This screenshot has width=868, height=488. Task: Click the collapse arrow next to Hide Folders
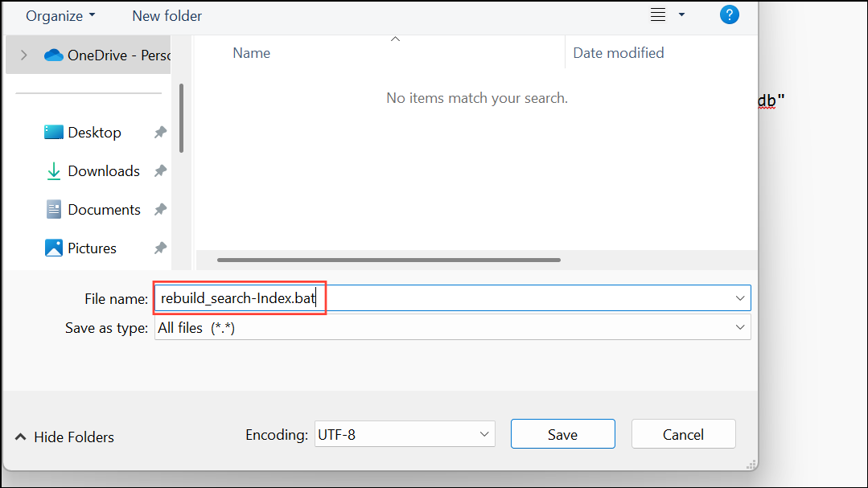pyautogui.click(x=20, y=437)
